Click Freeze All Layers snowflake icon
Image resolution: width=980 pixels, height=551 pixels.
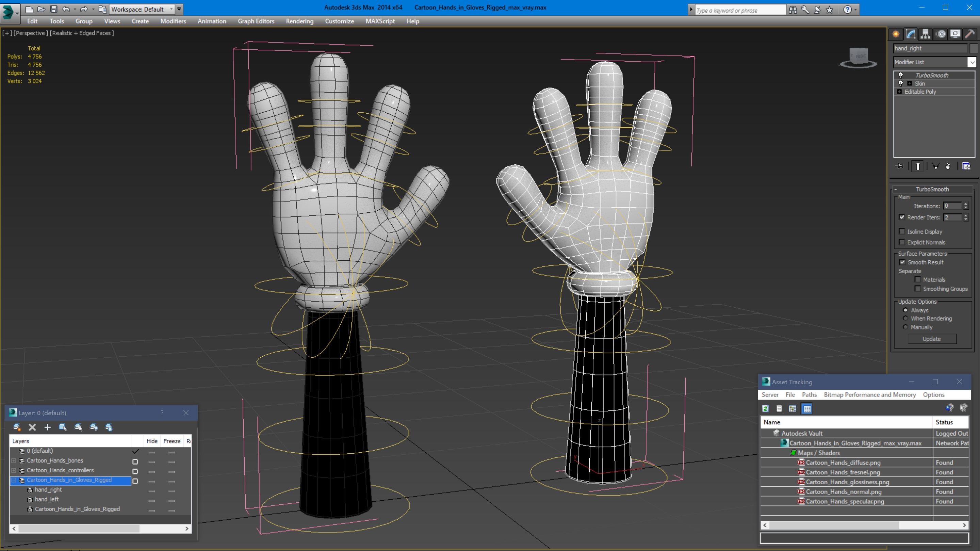(109, 427)
